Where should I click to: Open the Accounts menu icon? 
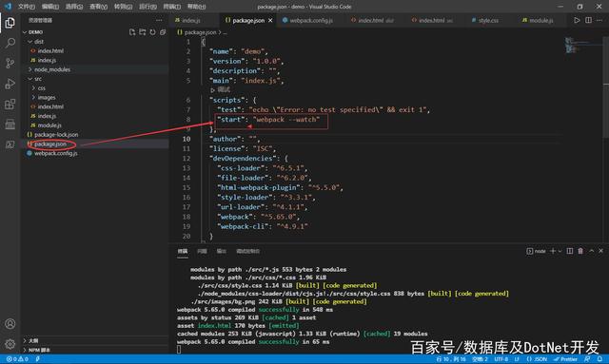point(10,324)
